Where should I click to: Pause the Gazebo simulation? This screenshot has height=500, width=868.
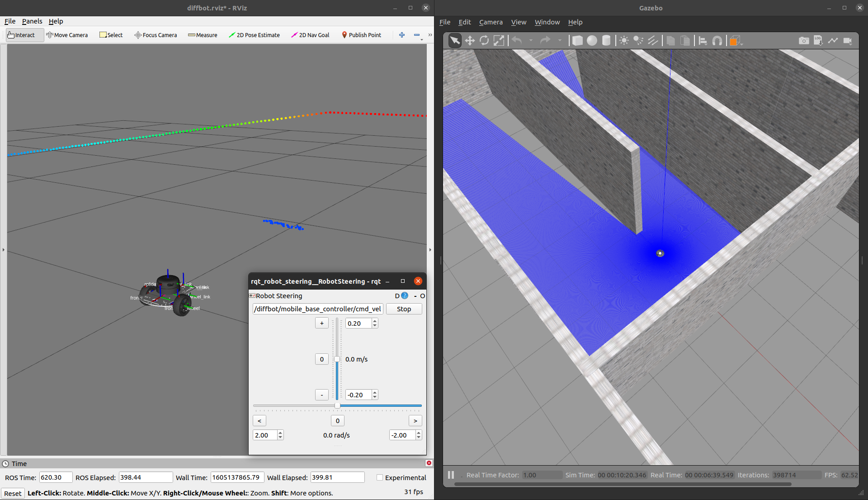pyautogui.click(x=451, y=475)
